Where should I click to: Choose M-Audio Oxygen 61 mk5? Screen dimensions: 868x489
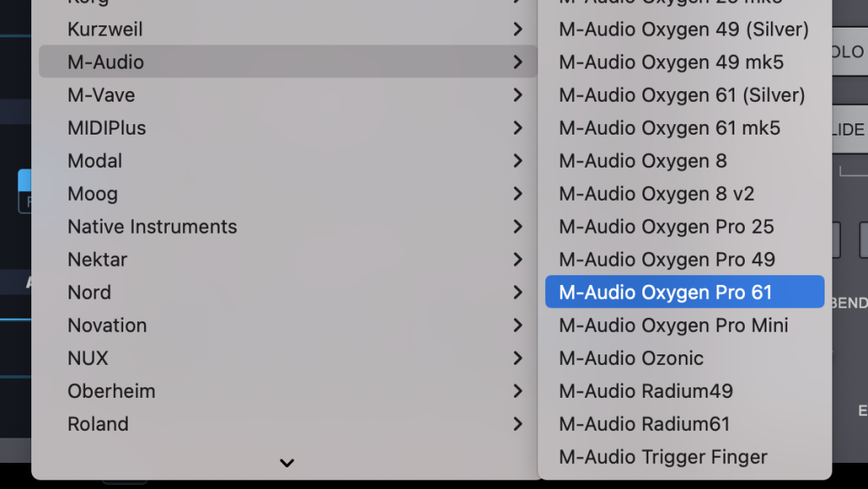(669, 128)
